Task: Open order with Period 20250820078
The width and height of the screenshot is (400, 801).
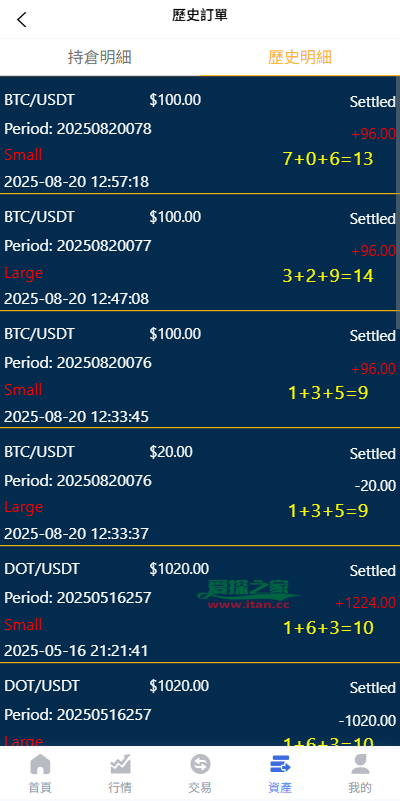Action: (x=200, y=135)
